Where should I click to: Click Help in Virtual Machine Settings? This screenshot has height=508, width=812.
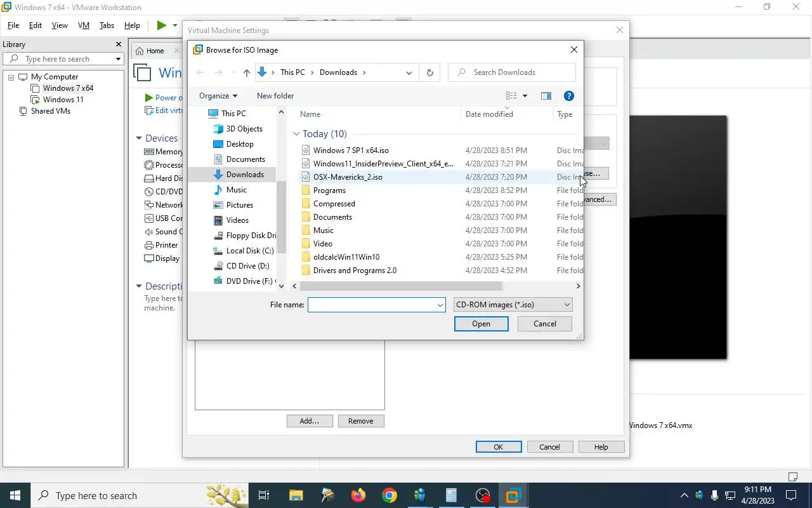pyautogui.click(x=601, y=447)
